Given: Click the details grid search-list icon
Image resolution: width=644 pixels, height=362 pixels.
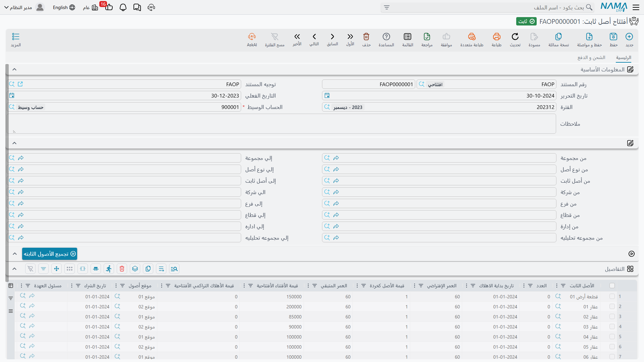Looking at the screenshot, I should click(x=174, y=269).
